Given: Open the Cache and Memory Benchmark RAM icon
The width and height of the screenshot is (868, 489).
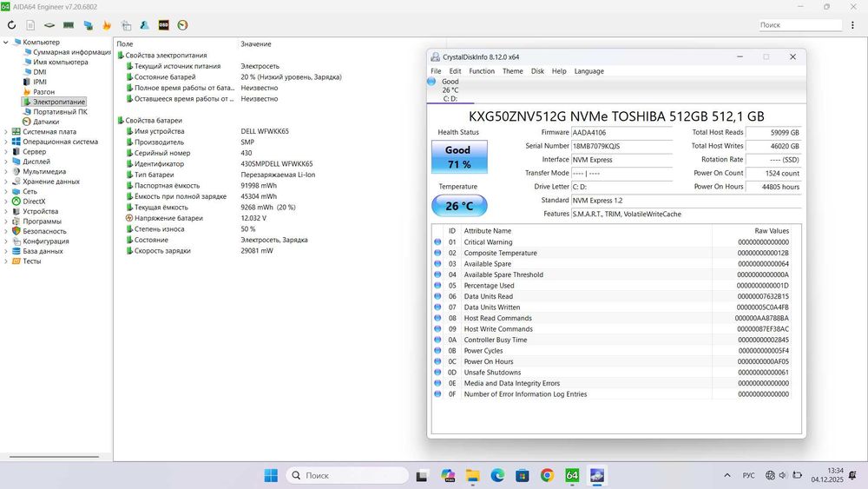Looking at the screenshot, I should pos(69,25).
